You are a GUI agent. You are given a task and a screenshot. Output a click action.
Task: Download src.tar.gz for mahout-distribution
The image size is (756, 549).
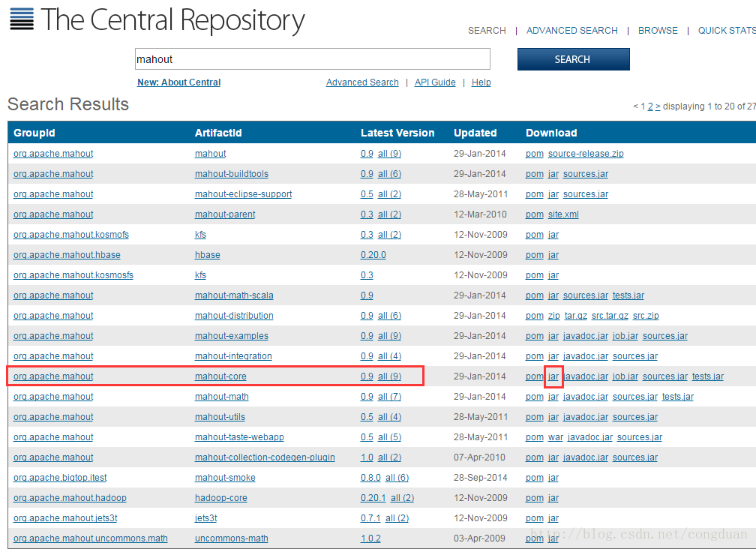point(610,316)
